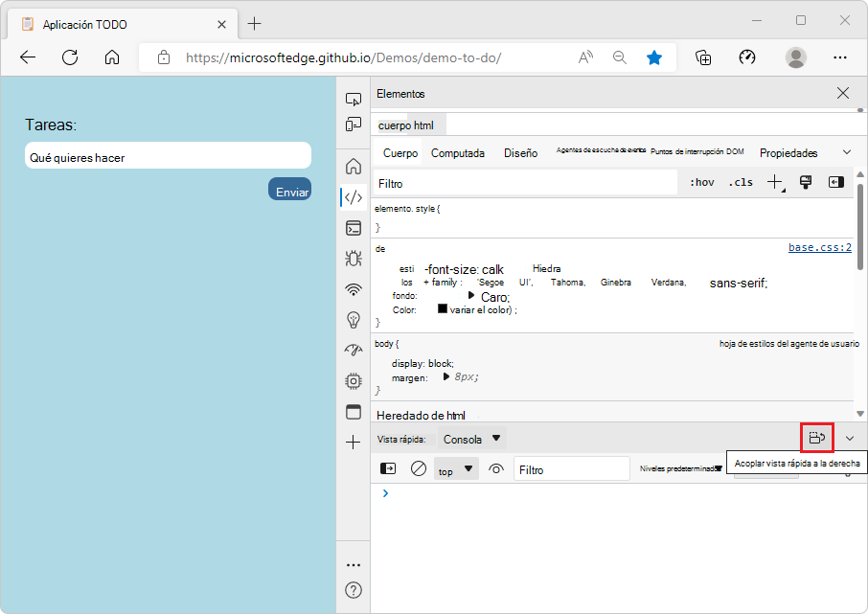868x614 pixels.
Task: Toggle rendering emulation paintbrush icon
Action: point(806,182)
